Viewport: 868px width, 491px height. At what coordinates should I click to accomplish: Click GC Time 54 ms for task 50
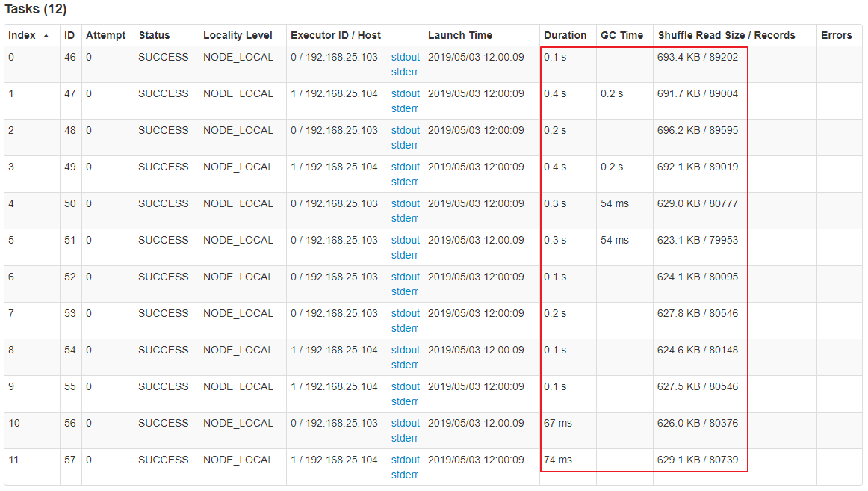[615, 203]
